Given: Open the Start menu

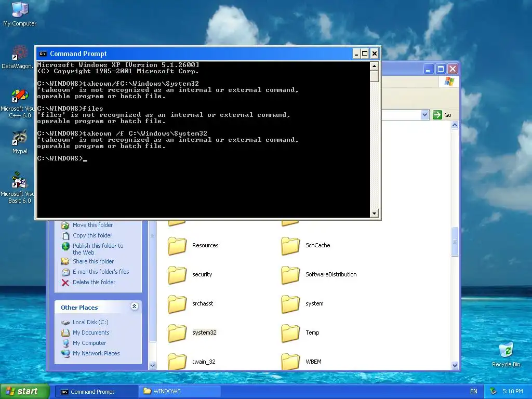Looking at the screenshot, I should [24, 392].
